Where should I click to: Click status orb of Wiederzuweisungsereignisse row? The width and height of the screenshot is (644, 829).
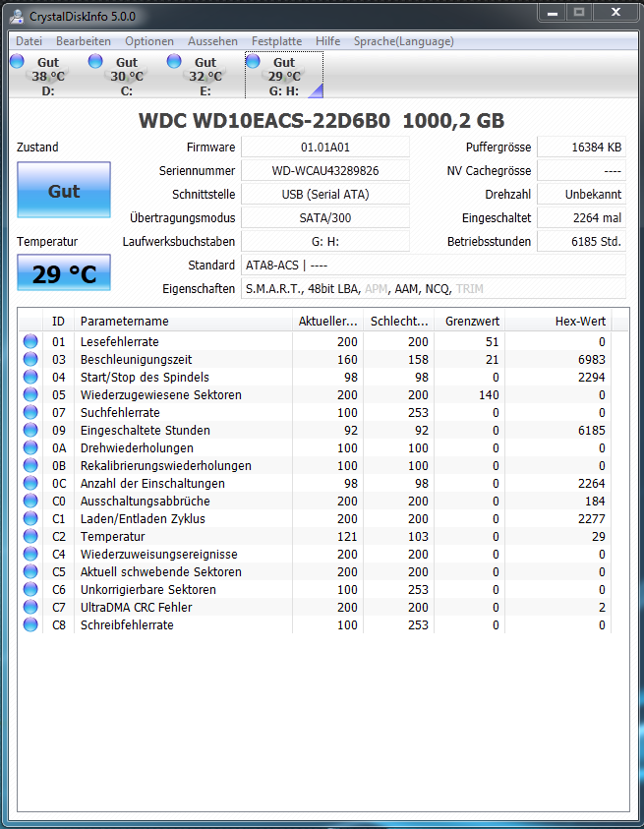(x=30, y=554)
